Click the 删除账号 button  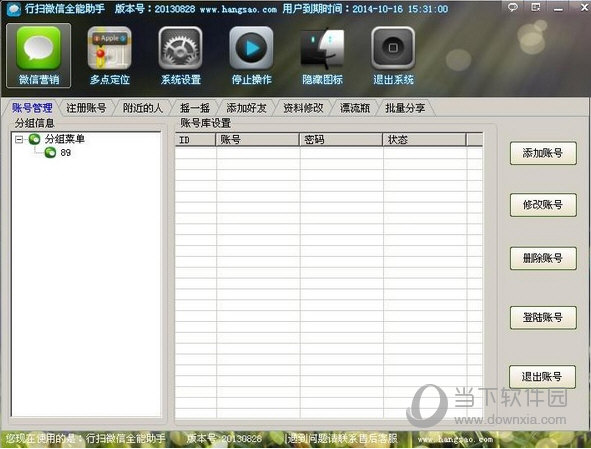pyautogui.click(x=543, y=258)
